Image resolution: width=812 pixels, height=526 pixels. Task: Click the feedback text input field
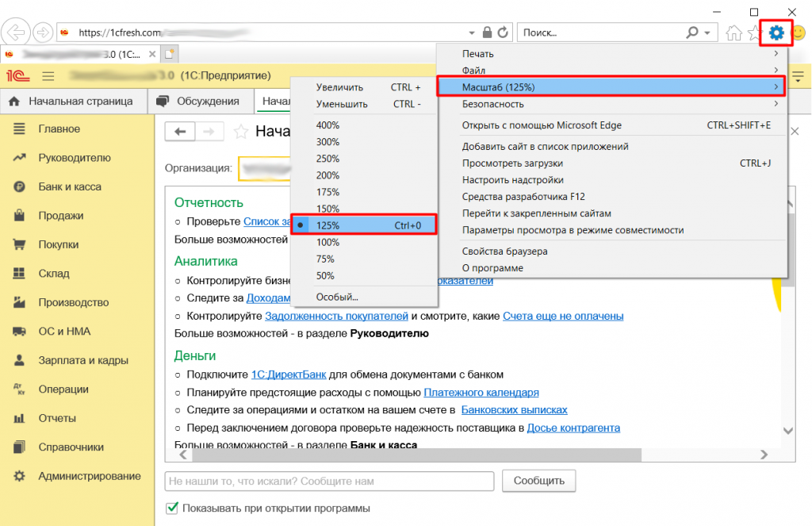click(x=329, y=481)
